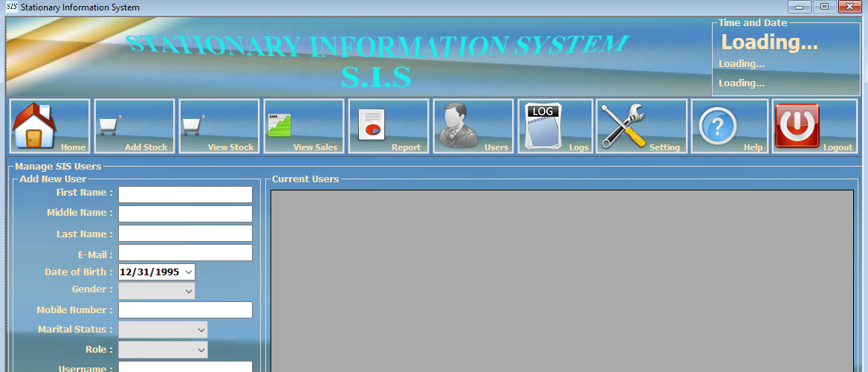Image resolution: width=868 pixels, height=372 pixels.
Task: Click the 'View Sales' label text
Action: tap(315, 147)
